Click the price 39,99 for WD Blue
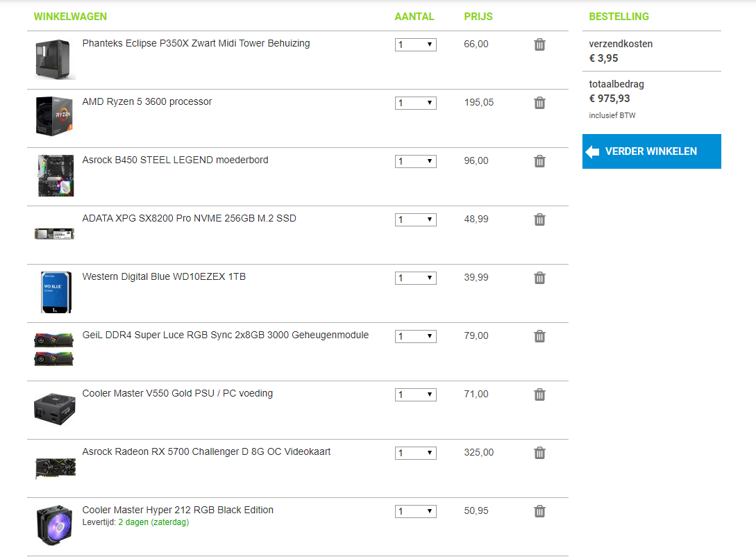This screenshot has width=756, height=557. click(x=476, y=277)
